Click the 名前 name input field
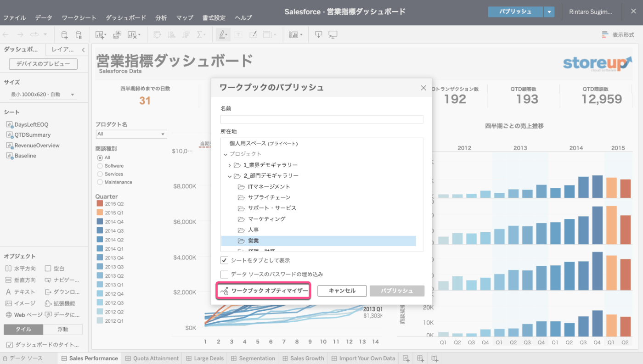The image size is (643, 364). coord(321,119)
